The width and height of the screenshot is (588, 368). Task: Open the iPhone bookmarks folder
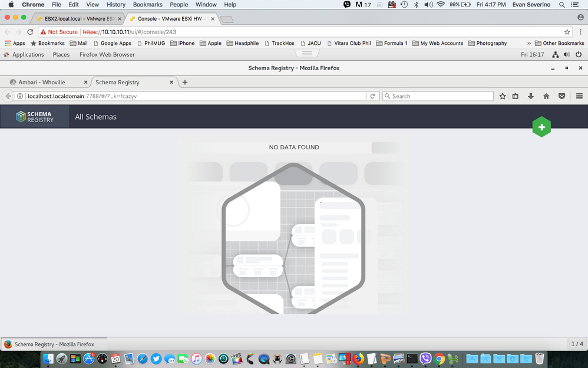coord(182,43)
